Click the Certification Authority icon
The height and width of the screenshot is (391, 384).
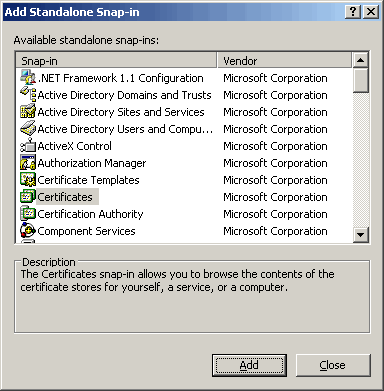tap(28, 214)
